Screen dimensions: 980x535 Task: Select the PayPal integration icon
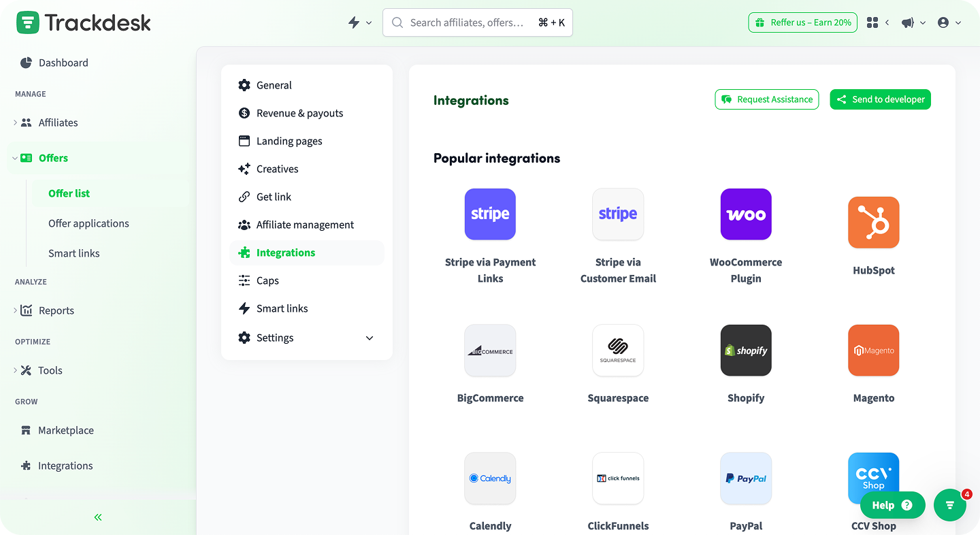[746, 478]
